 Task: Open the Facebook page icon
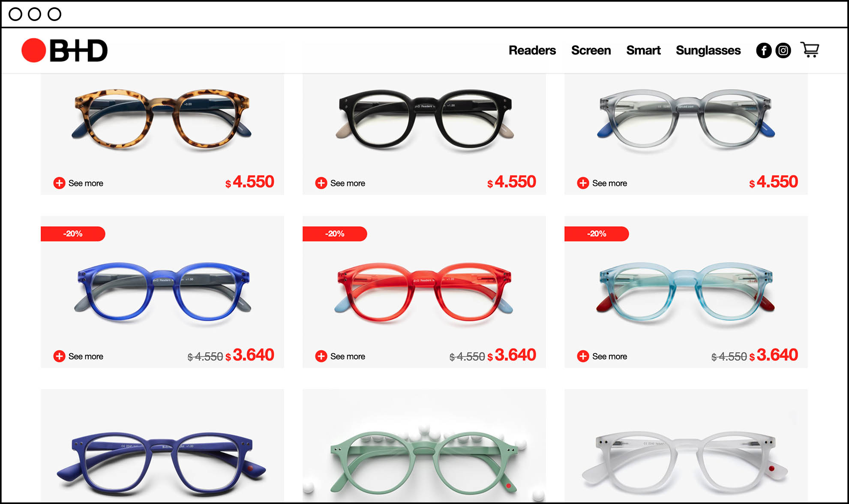pos(764,51)
